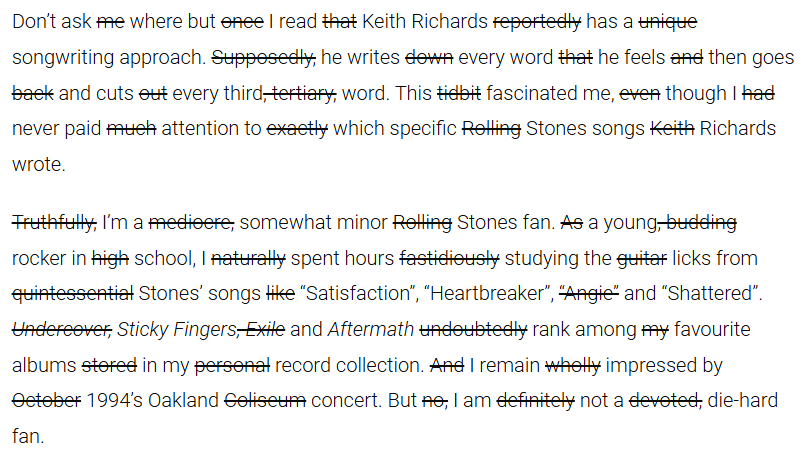This screenshot has height=464, width=810.
Task: Click the song title "Heartbreaker"
Action: click(487, 293)
